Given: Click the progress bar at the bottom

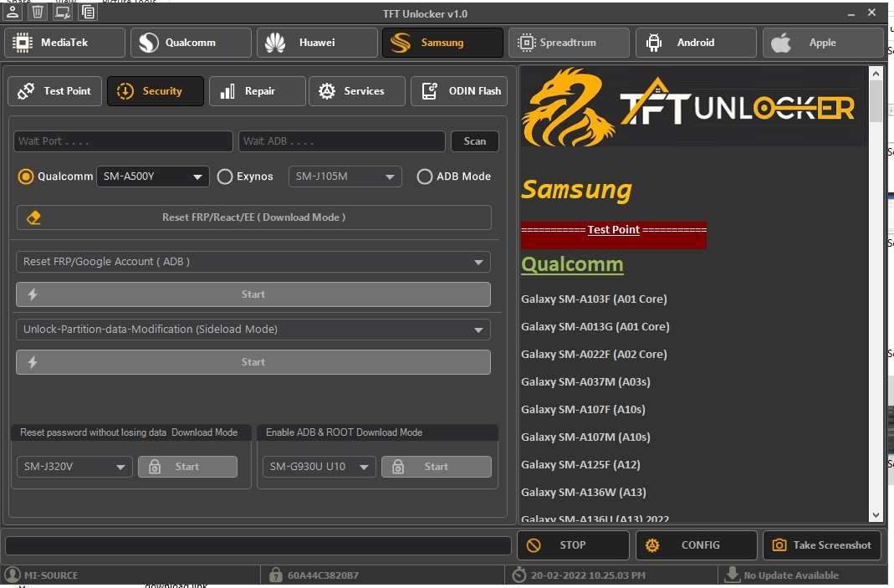Looking at the screenshot, I should tap(258, 546).
